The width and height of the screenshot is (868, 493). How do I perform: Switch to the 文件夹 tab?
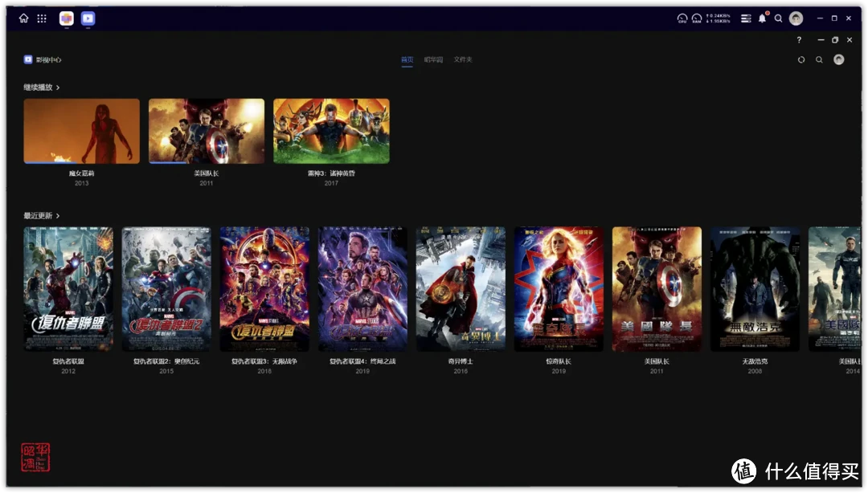coord(463,59)
